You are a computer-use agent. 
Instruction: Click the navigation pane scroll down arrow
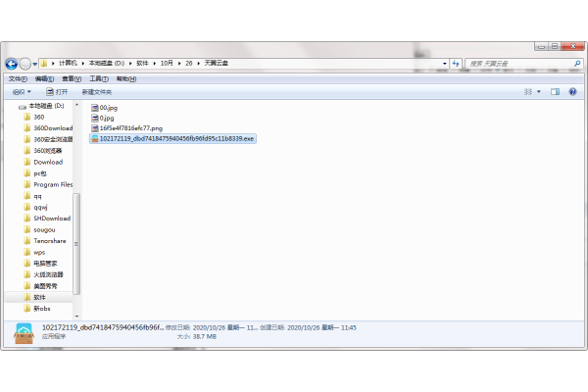(76, 317)
